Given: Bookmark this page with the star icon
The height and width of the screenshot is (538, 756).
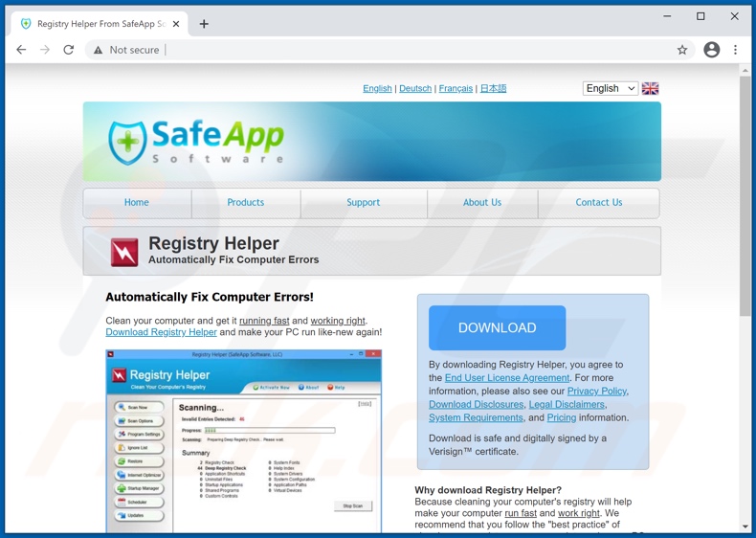Looking at the screenshot, I should [682, 50].
